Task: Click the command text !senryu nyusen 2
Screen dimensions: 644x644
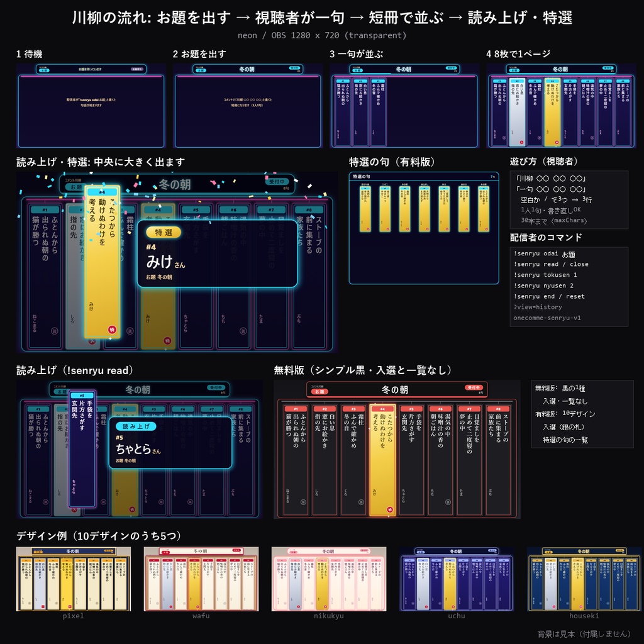Action: click(543, 286)
